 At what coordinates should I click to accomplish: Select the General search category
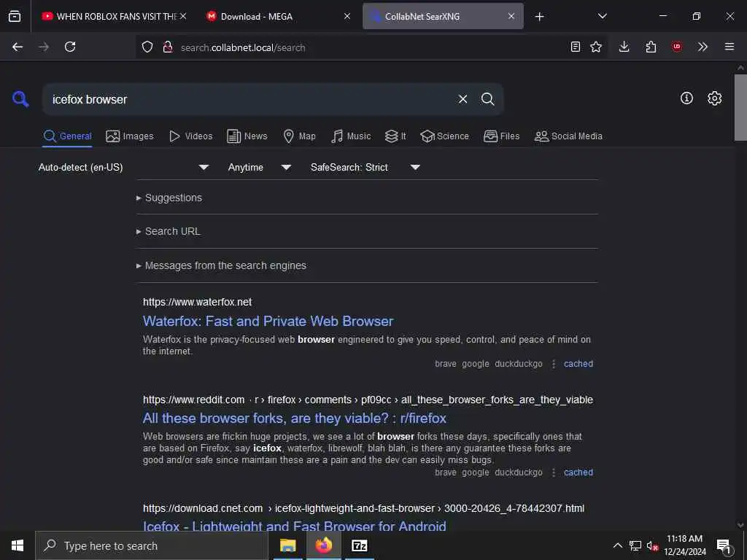tap(67, 136)
